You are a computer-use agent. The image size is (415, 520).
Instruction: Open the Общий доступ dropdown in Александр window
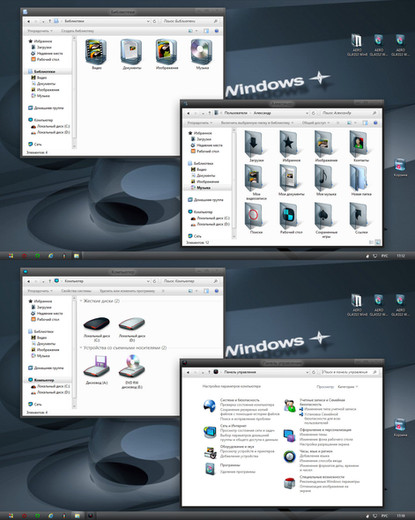315,123
